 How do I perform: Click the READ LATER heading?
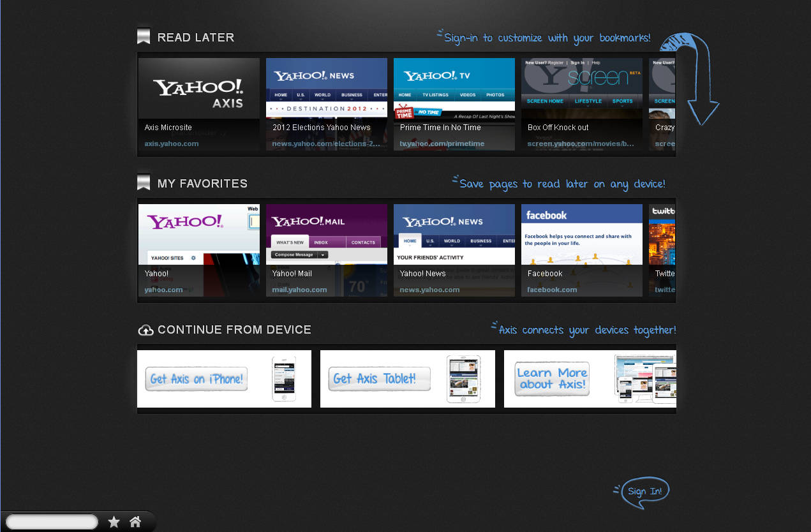click(x=196, y=38)
